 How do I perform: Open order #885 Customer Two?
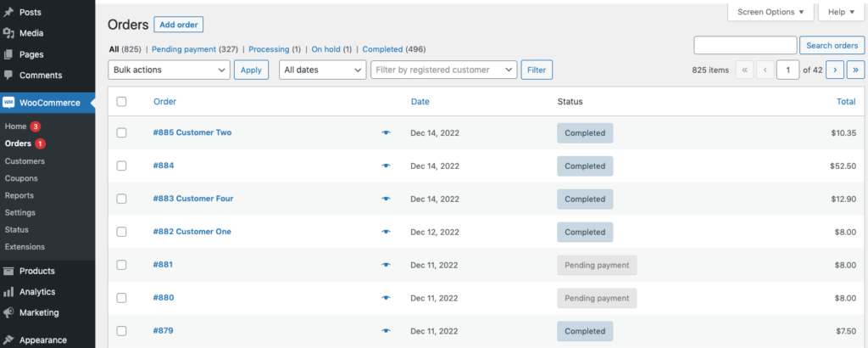pos(192,132)
